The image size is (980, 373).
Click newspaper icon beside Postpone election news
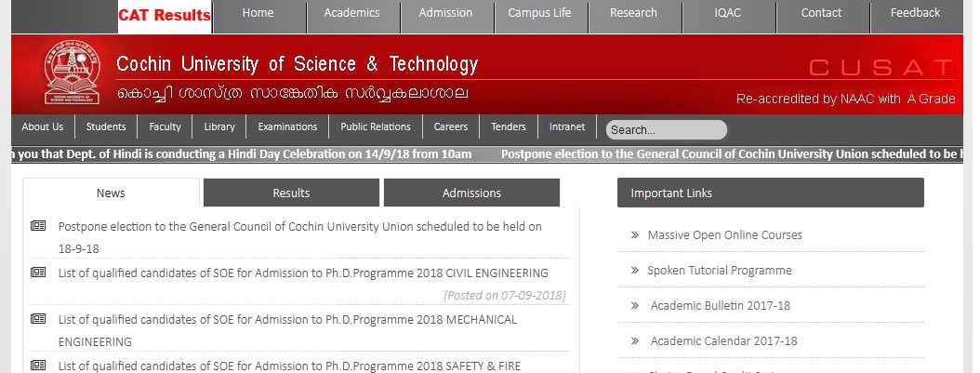(x=38, y=226)
